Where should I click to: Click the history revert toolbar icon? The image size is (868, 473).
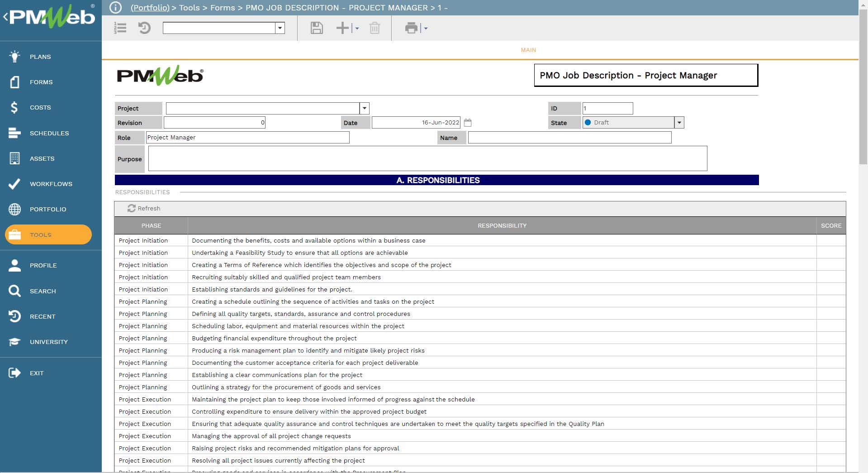tap(144, 28)
